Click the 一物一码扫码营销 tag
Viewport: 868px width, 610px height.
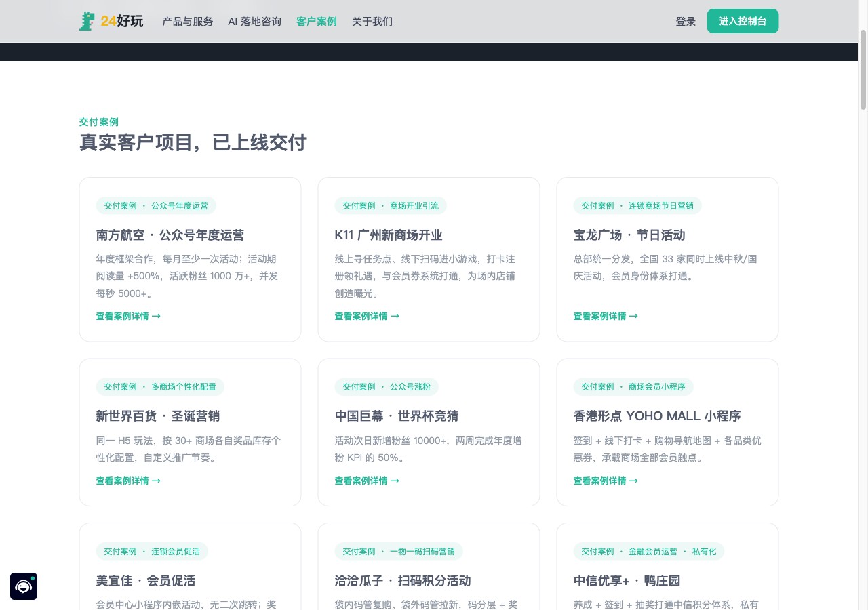pos(399,551)
